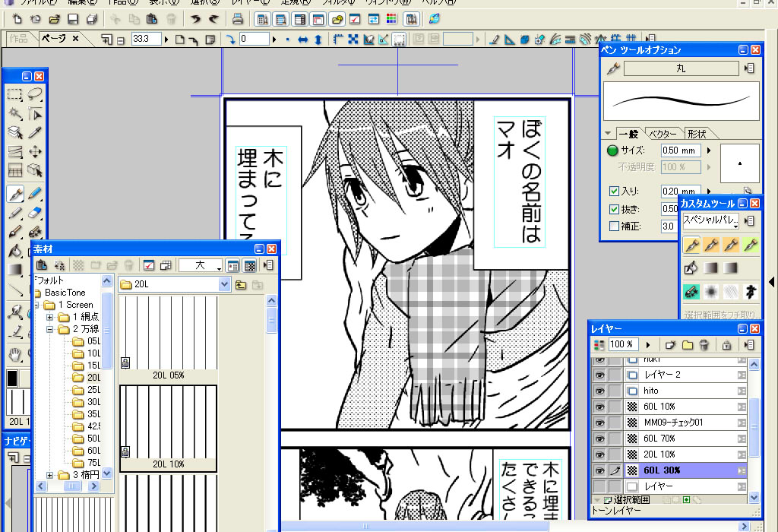The height and width of the screenshot is (532, 778).
Task: Click the trash icon in Layers panel
Action: coord(704,344)
